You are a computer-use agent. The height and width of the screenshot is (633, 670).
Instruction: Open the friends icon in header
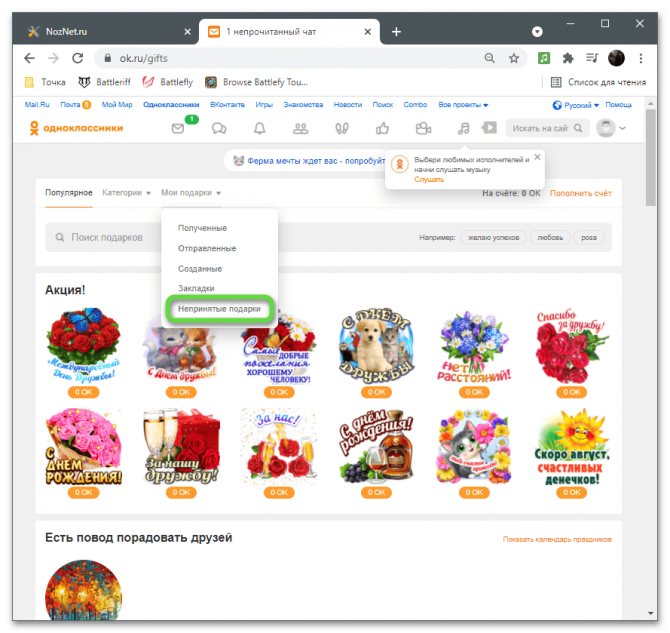coord(300,128)
